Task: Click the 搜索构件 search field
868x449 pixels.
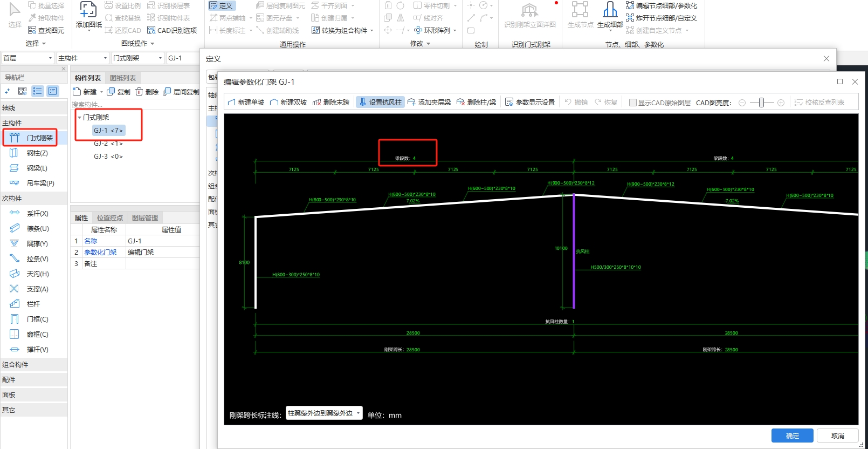Action: click(135, 104)
